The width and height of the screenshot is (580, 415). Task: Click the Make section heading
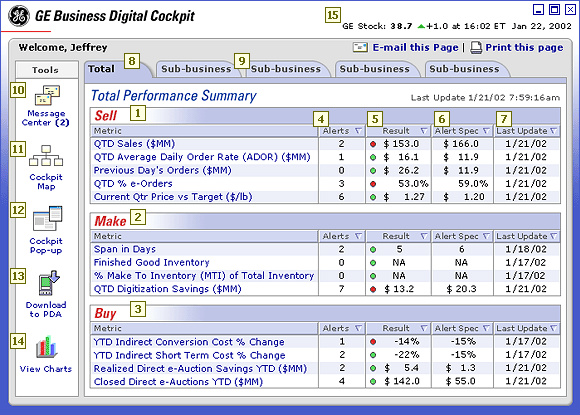pos(110,221)
